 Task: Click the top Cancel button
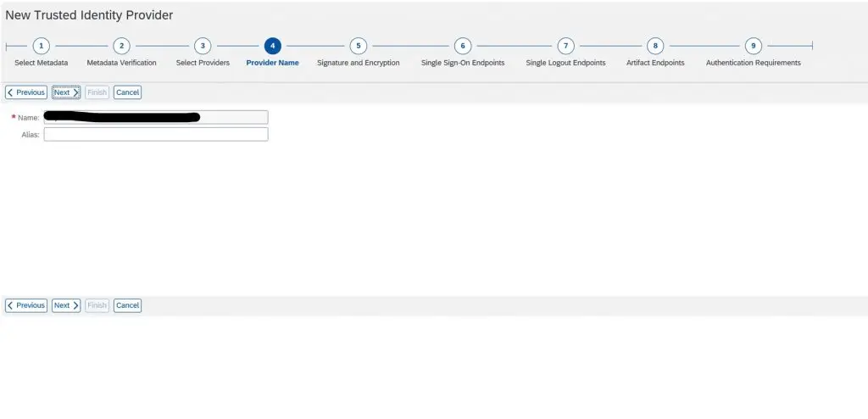pos(127,92)
